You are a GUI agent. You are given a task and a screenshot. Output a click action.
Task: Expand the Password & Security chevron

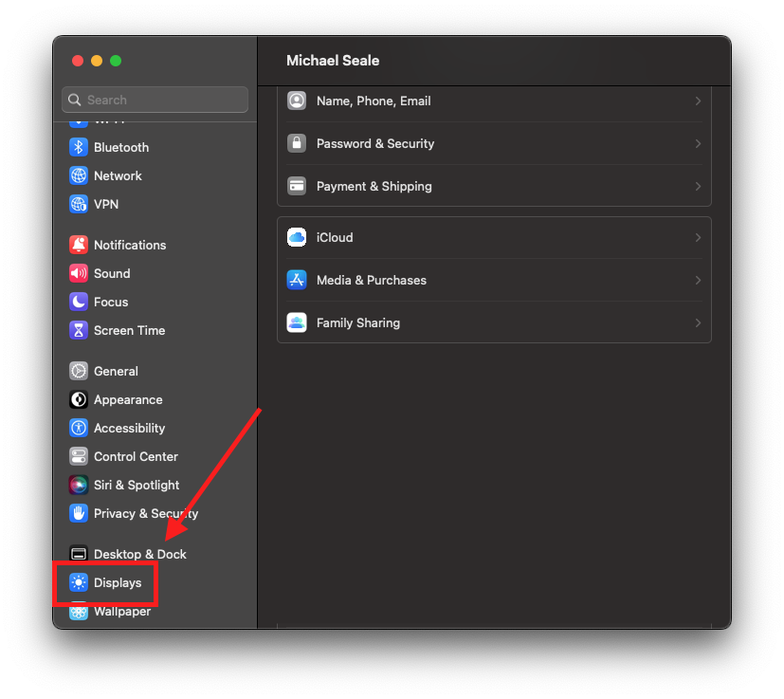(698, 143)
